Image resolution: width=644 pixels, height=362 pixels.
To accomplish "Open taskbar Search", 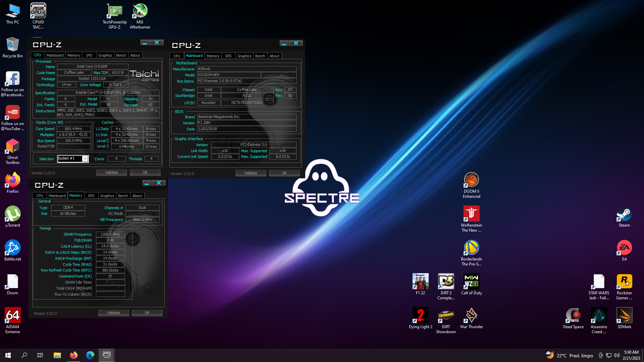I will (24, 355).
